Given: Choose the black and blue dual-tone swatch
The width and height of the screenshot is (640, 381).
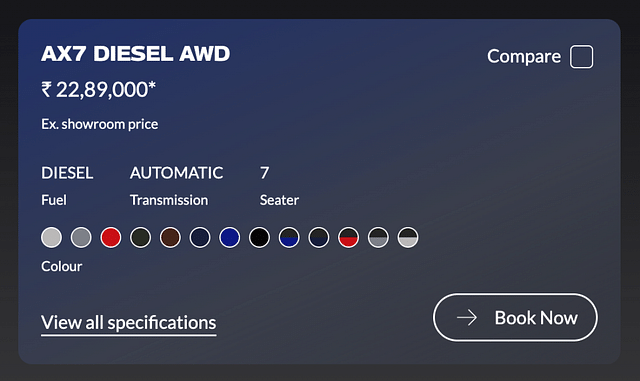Looking at the screenshot, I should point(289,237).
